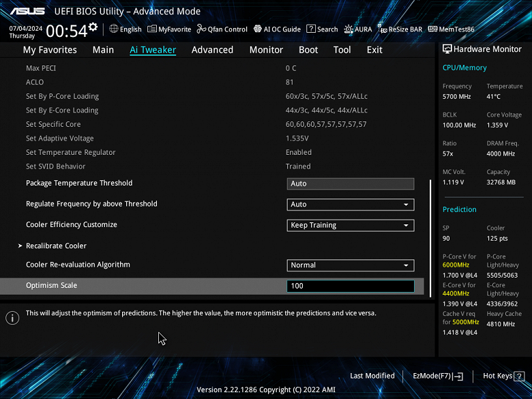Viewport: 532px width, 399px height.
Task: Click the 07/04/2024 date
Action: coord(26,29)
